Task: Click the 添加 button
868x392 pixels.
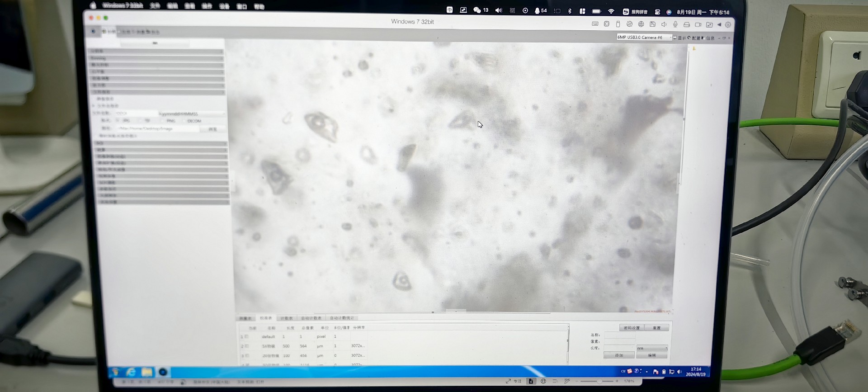Action: pos(619,355)
